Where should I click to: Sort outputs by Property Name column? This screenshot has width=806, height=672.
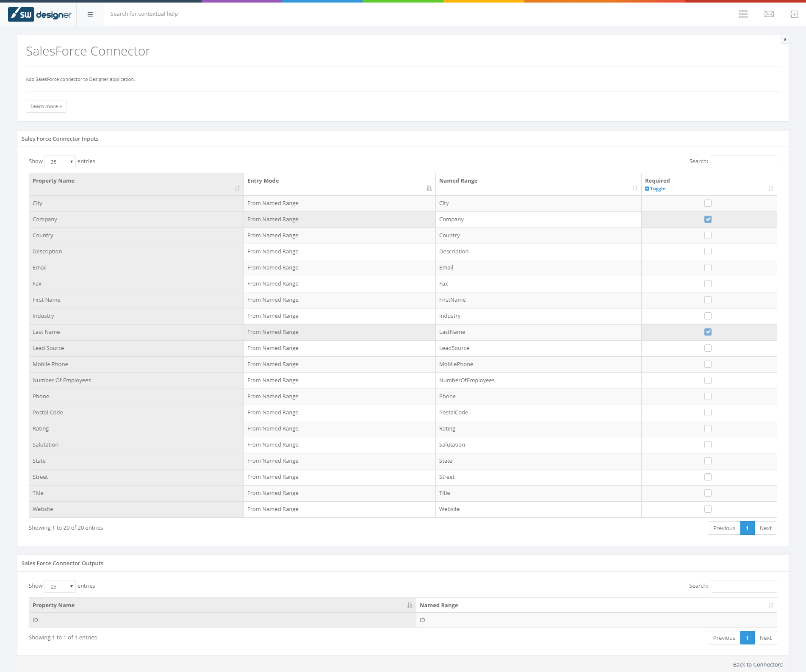222,605
